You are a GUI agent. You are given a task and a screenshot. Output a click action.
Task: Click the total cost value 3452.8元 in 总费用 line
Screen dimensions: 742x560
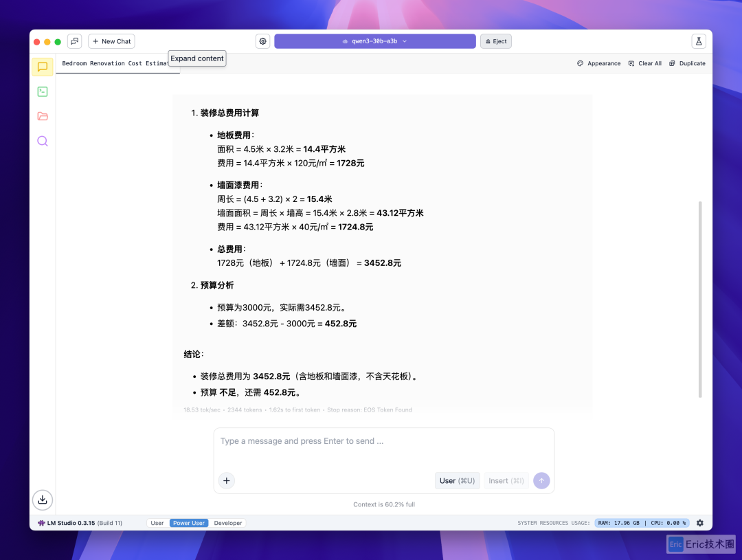point(383,262)
